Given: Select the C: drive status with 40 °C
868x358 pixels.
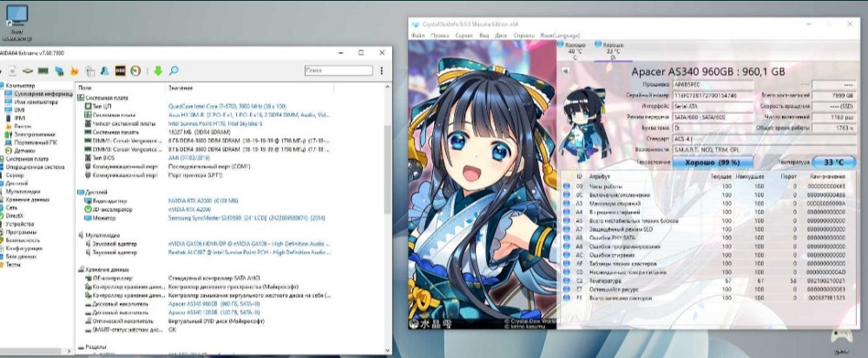Looking at the screenshot, I should [574, 50].
